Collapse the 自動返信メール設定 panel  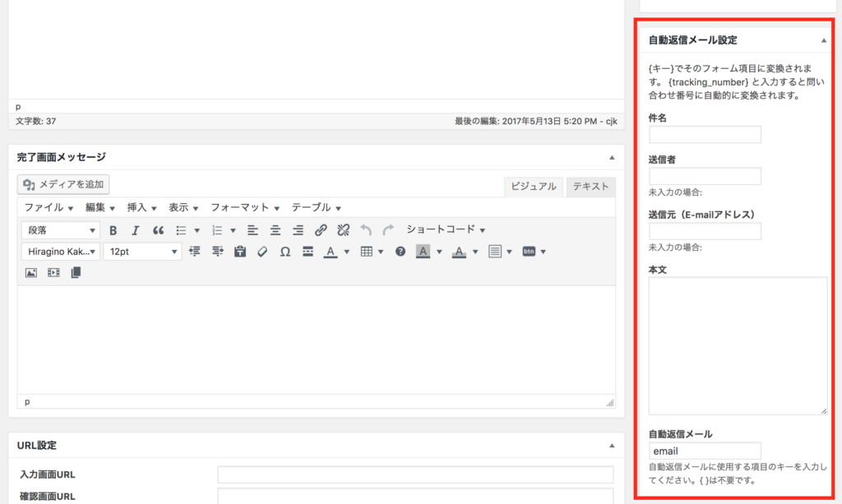tap(823, 39)
